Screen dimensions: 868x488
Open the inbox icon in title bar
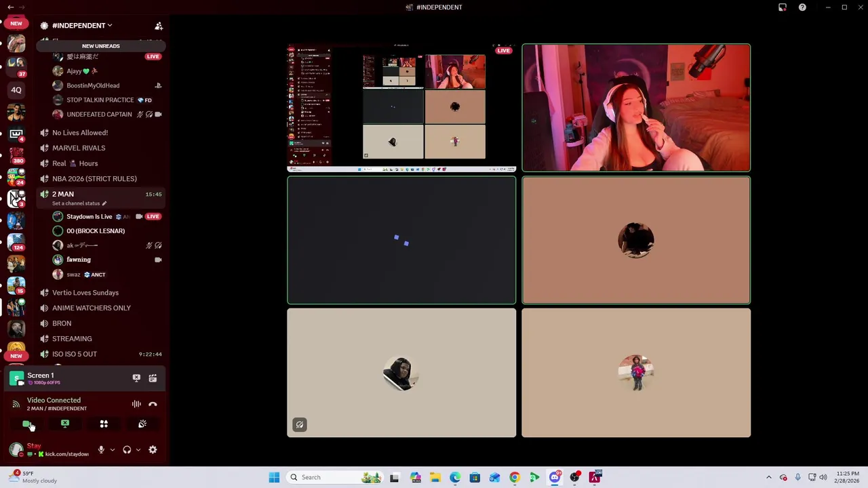pyautogui.click(x=783, y=7)
